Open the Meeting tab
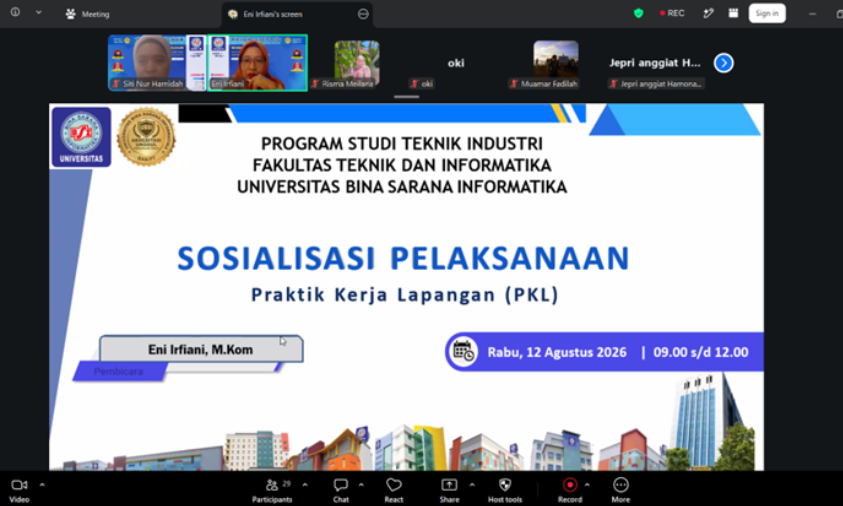843x506 pixels. click(88, 14)
